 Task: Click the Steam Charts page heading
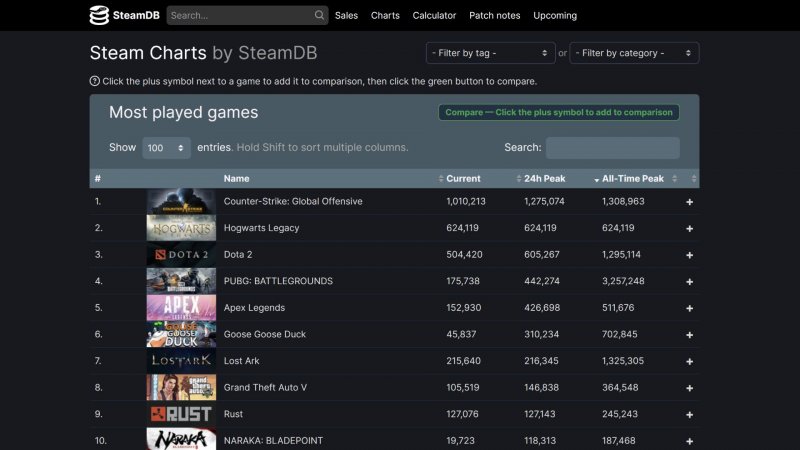click(x=204, y=53)
